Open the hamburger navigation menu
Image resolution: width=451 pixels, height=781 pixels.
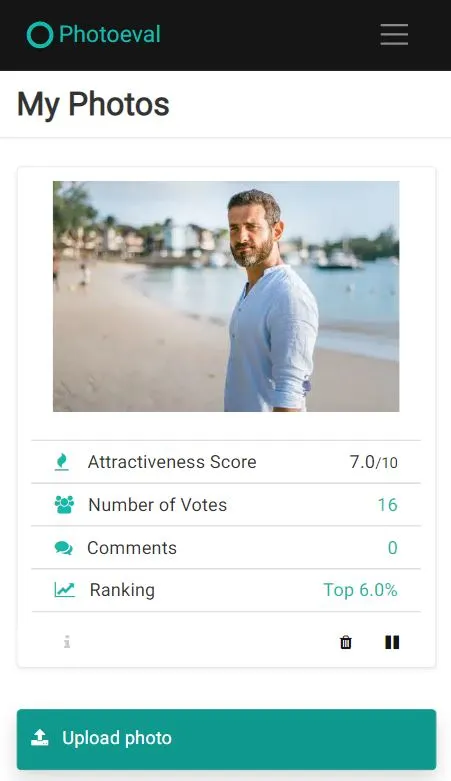pos(394,34)
